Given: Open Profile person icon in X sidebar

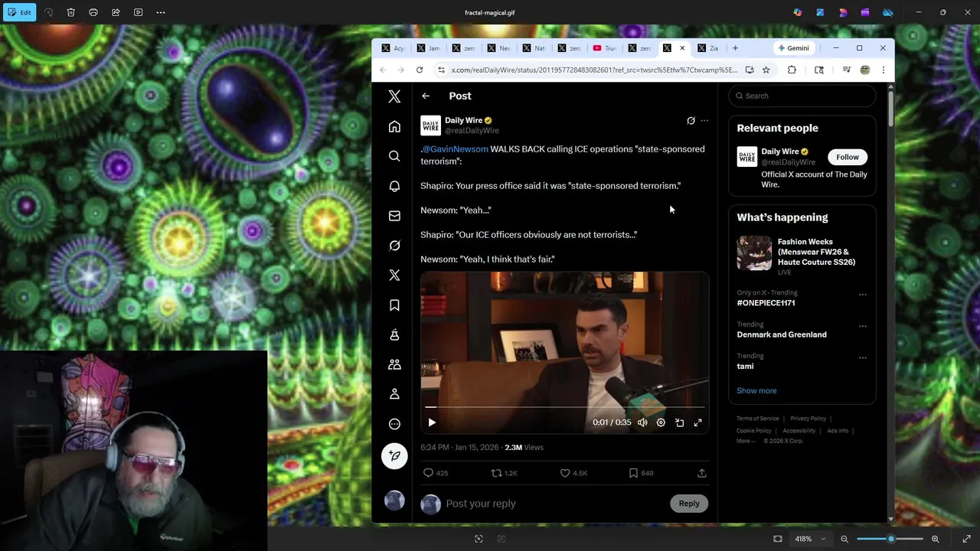Looking at the screenshot, I should [394, 394].
